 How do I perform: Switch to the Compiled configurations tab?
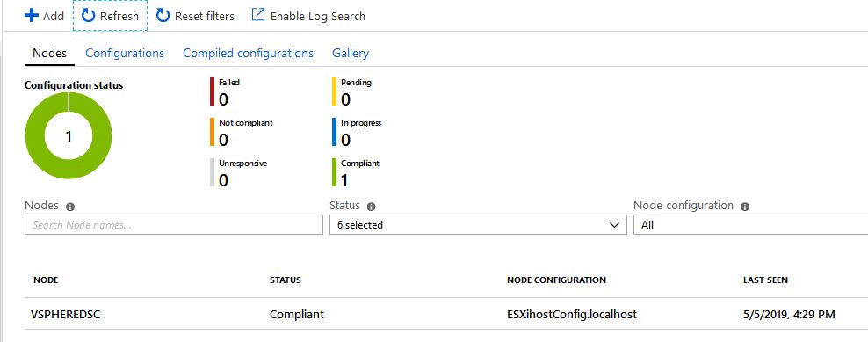(x=248, y=54)
